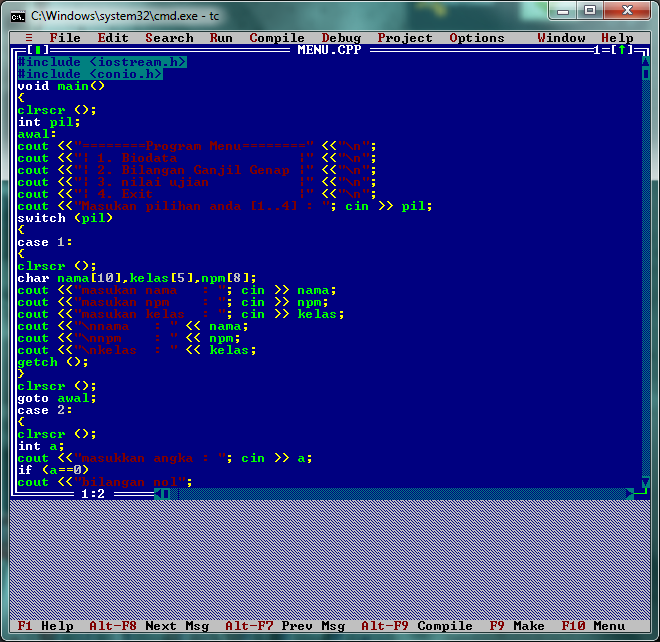Click Alt-F9 Compile shortcut

(x=417, y=626)
